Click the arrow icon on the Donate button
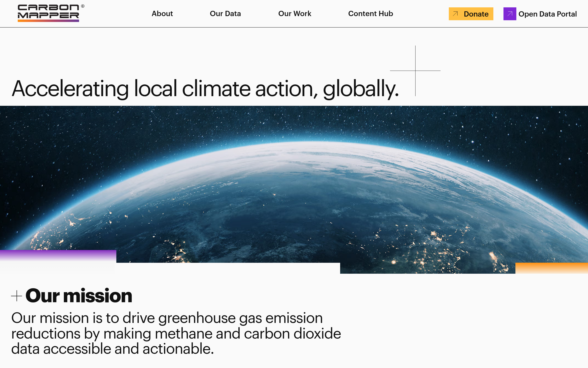 pyautogui.click(x=455, y=14)
